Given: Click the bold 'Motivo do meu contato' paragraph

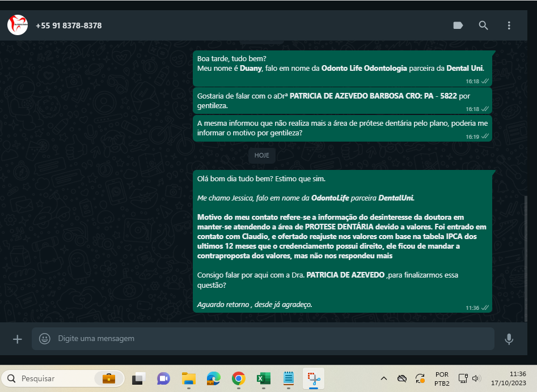Looking at the screenshot, I should (342, 236).
